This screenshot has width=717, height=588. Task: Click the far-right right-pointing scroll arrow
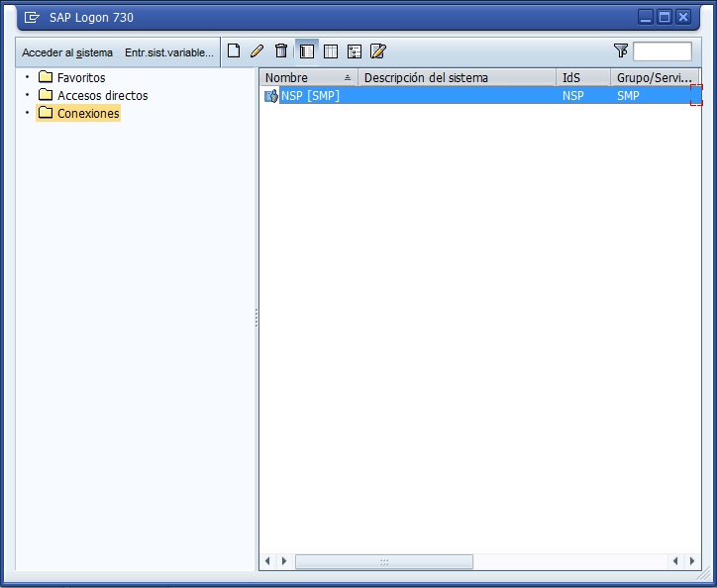pos(692,561)
